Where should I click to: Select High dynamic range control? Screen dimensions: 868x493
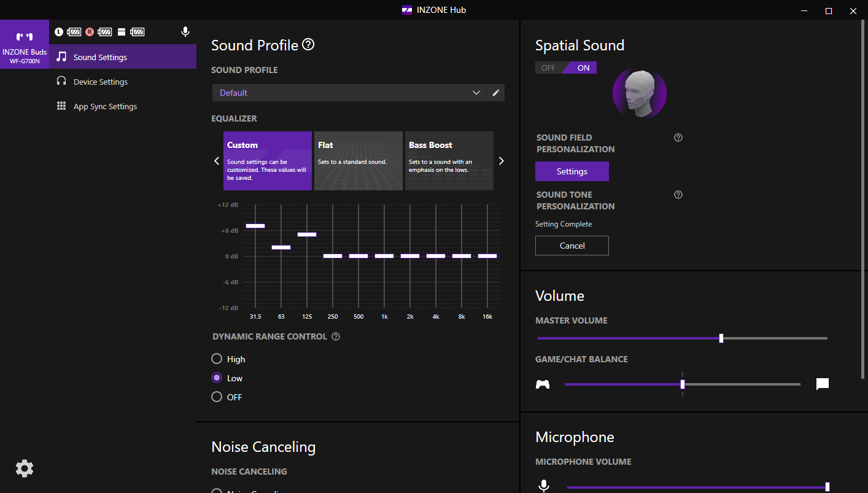217,359
